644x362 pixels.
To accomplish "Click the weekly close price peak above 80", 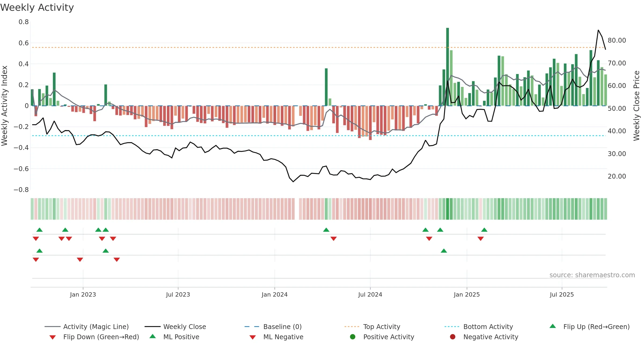I will pyautogui.click(x=598, y=30).
